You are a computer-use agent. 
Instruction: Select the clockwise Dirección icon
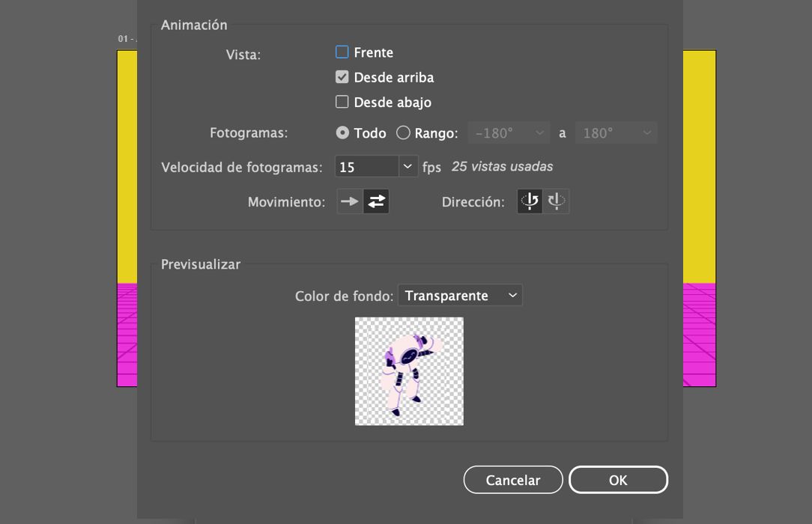click(x=557, y=201)
